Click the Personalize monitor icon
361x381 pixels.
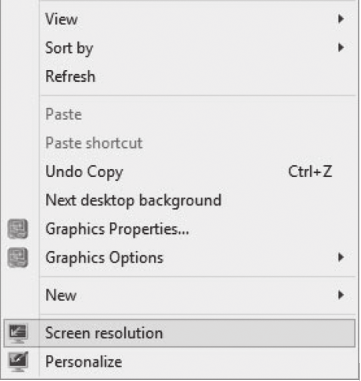pyautogui.click(x=18, y=362)
